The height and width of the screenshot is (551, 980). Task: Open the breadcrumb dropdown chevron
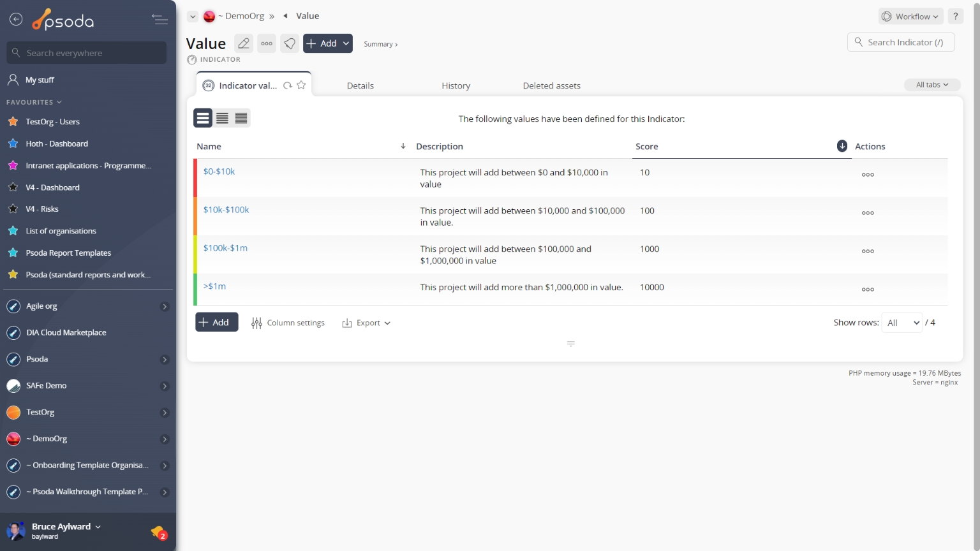pyautogui.click(x=193, y=17)
